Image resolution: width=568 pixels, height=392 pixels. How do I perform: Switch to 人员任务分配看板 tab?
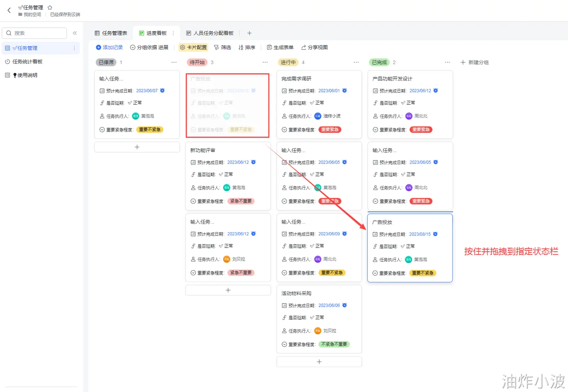click(210, 33)
